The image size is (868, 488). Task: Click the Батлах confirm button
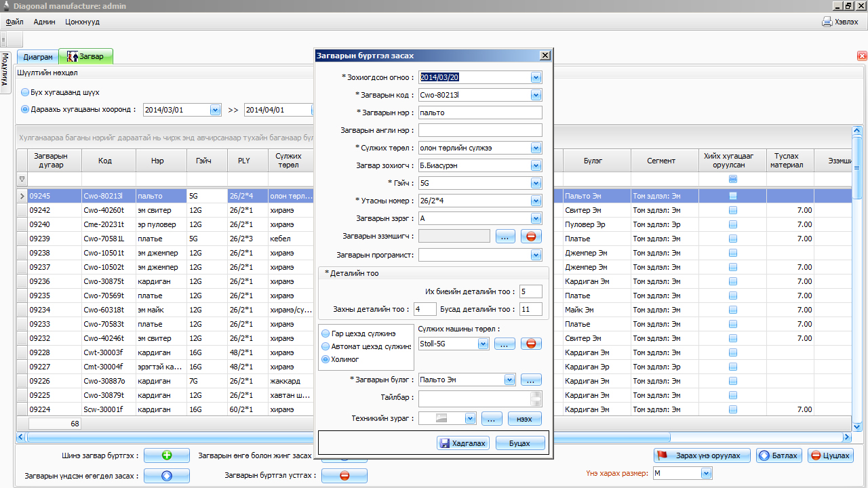[x=779, y=455]
